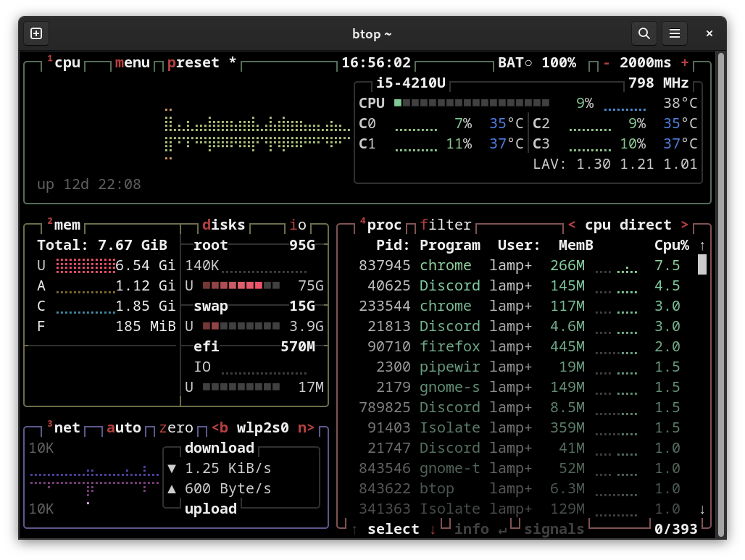Screen dimensions: 745x560
Task: Click the wlp2s0 interface name
Action: (x=263, y=427)
